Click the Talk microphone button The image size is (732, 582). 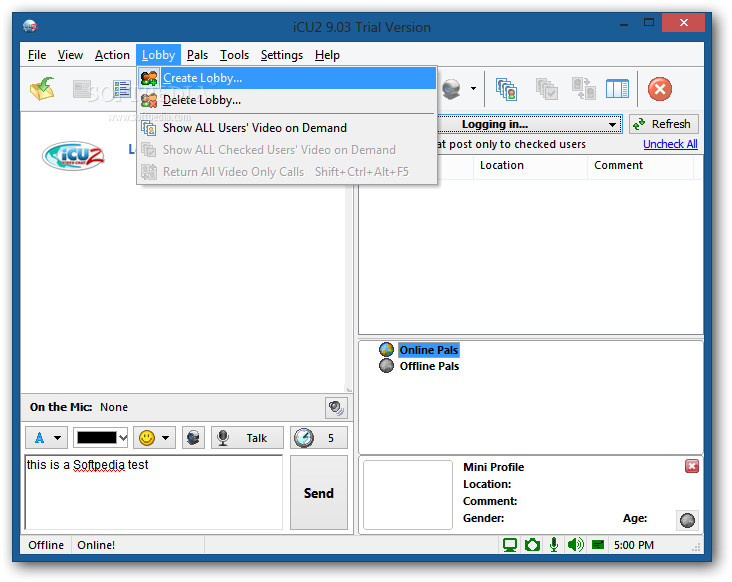tap(247, 438)
